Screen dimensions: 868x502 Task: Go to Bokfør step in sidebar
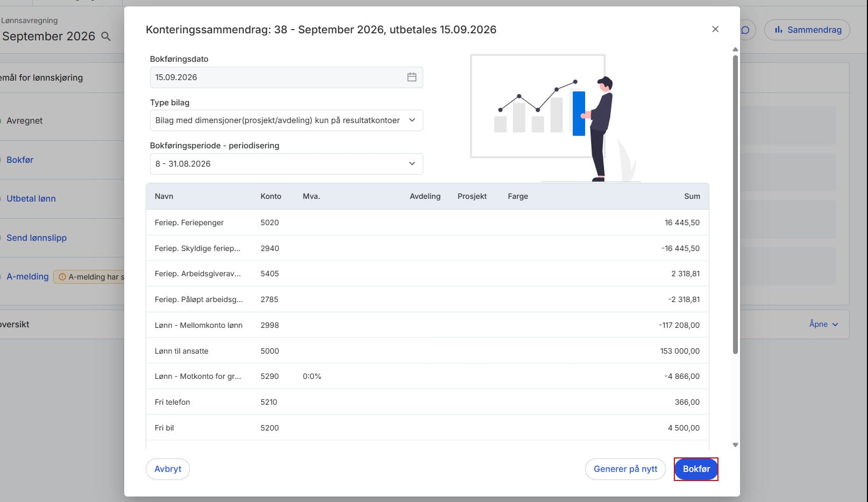(20, 160)
